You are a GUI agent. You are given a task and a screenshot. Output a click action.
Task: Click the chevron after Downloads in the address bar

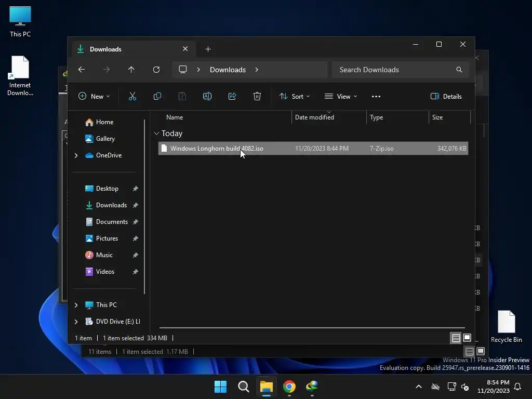[257, 70]
